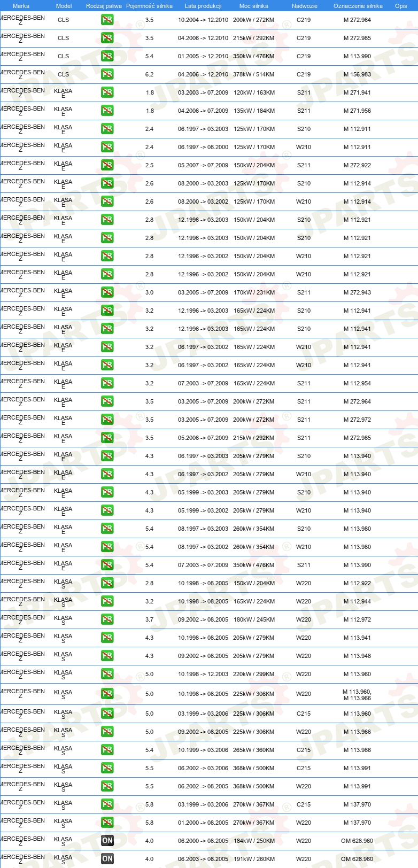Click PB fuel icon in Klasa E M 271.941 row
Screen dimensions: 418x868
click(x=107, y=93)
